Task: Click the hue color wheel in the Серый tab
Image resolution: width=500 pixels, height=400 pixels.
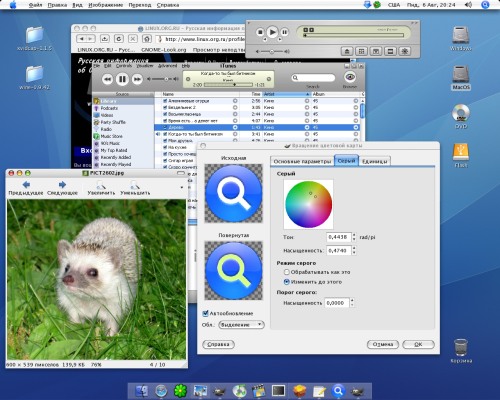Action: click(x=309, y=204)
